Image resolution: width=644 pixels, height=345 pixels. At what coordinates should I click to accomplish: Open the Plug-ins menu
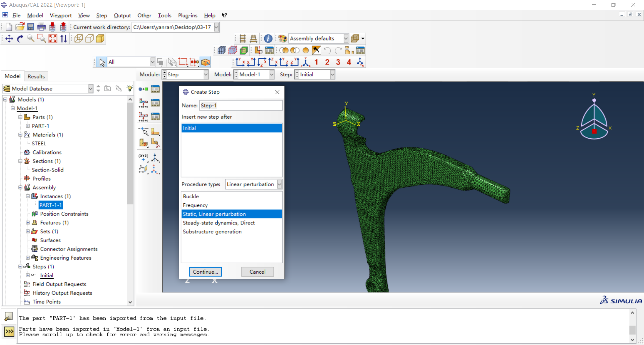[x=187, y=15]
